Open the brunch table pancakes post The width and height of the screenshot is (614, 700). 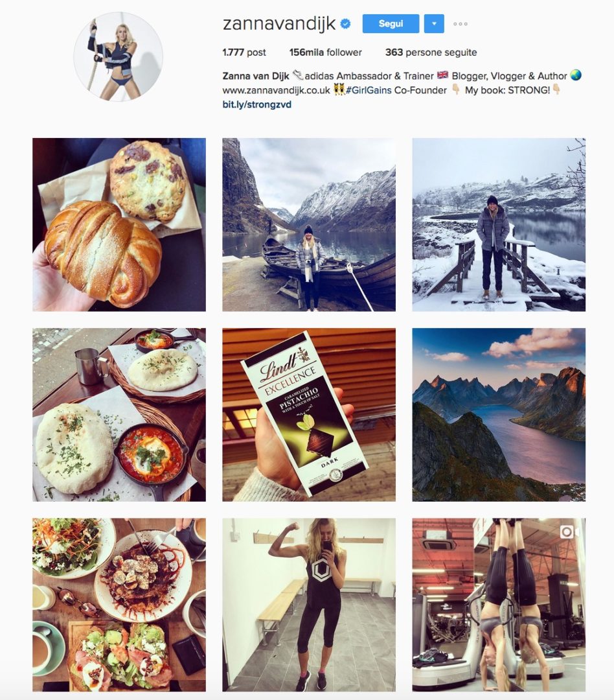point(119,605)
